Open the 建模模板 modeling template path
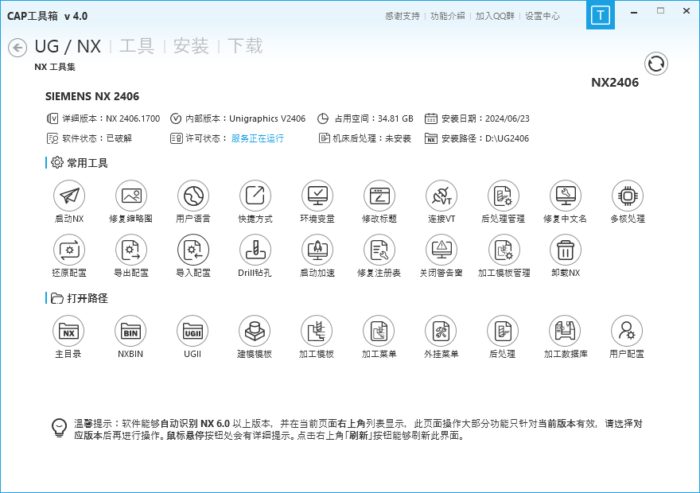Screen dimensions: 700x493 click(254, 331)
